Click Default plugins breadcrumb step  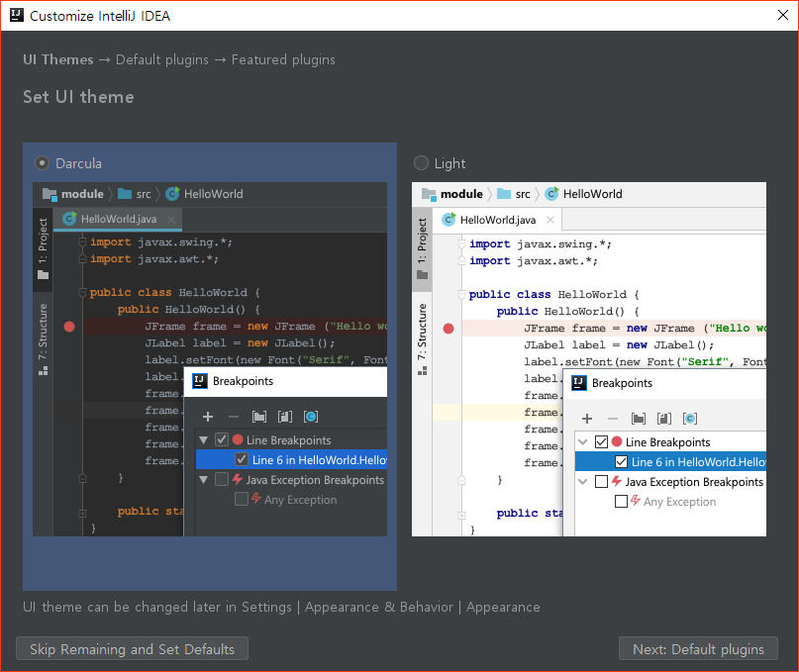pyautogui.click(x=162, y=59)
